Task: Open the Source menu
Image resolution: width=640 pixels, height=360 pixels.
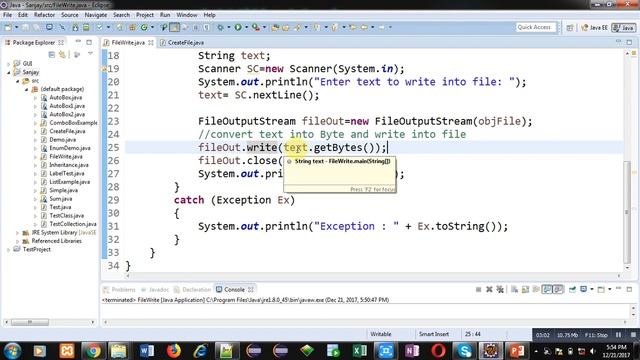Action: (69, 15)
